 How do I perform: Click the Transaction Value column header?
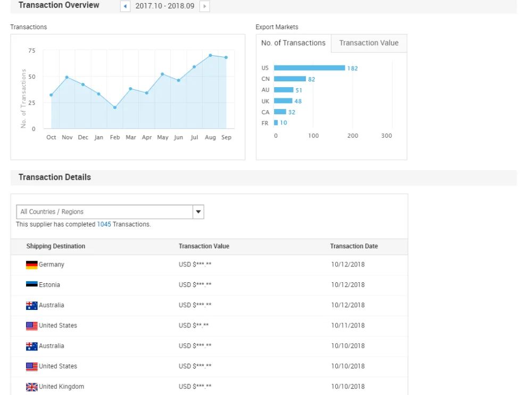tap(204, 246)
